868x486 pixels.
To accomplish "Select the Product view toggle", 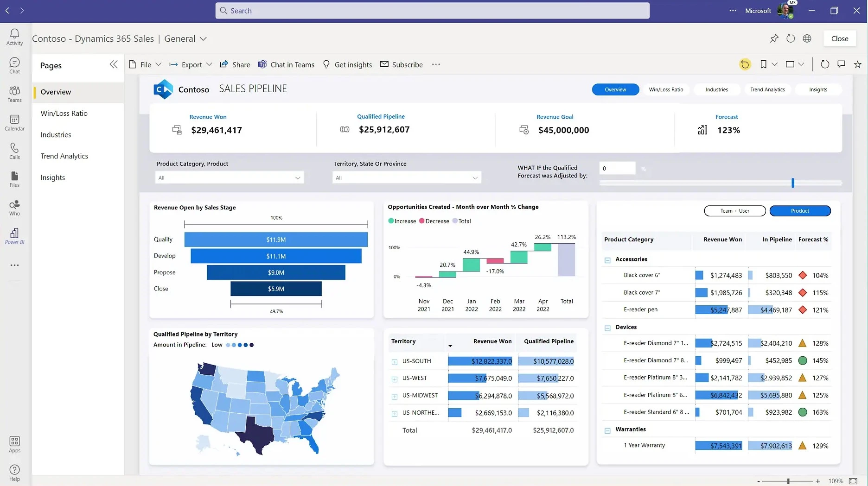I will [800, 211].
